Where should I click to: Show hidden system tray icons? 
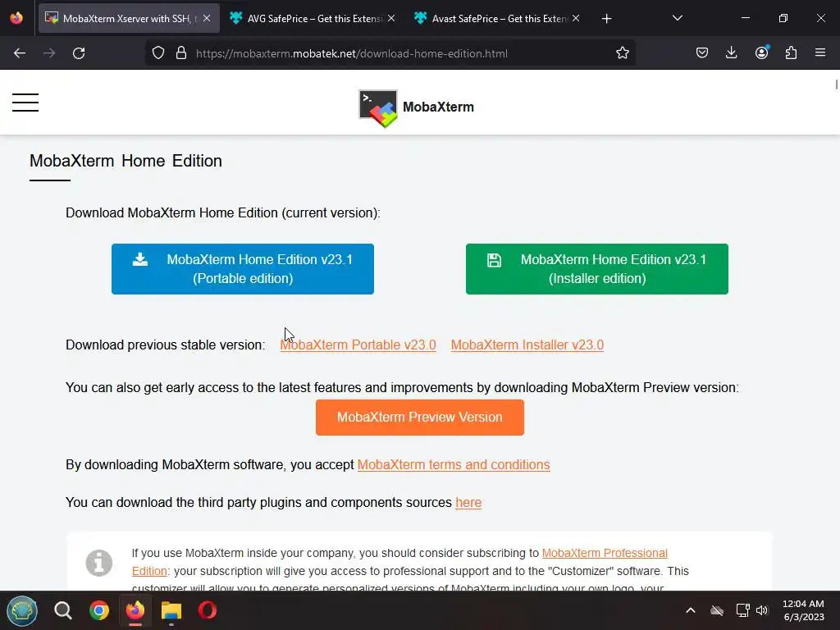pyautogui.click(x=691, y=610)
